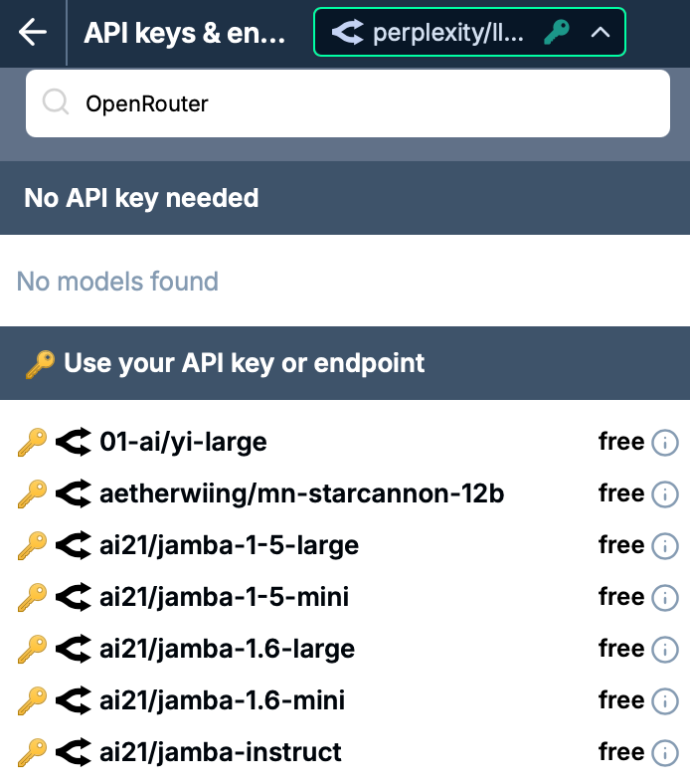690x784 pixels.
Task: Click the green key in model selector
Action: (555, 33)
